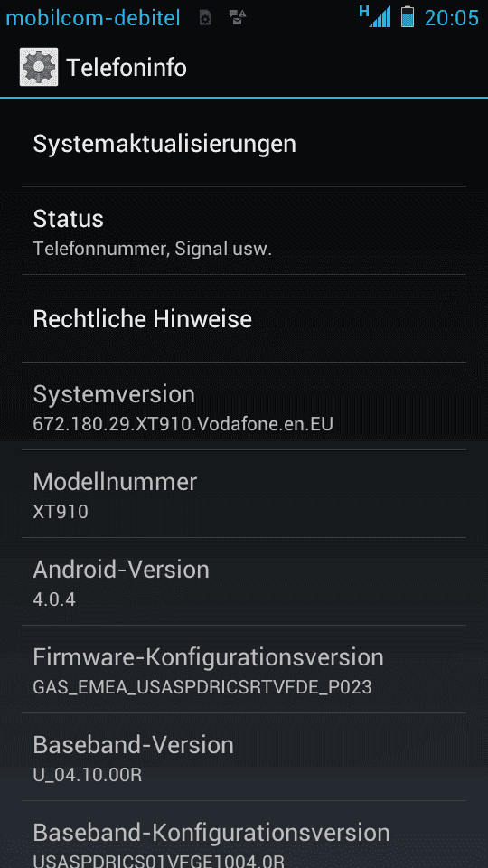488x868 pixels.
Task: Select the Firmware-Konfigurationsversion entry
Action: (244, 669)
